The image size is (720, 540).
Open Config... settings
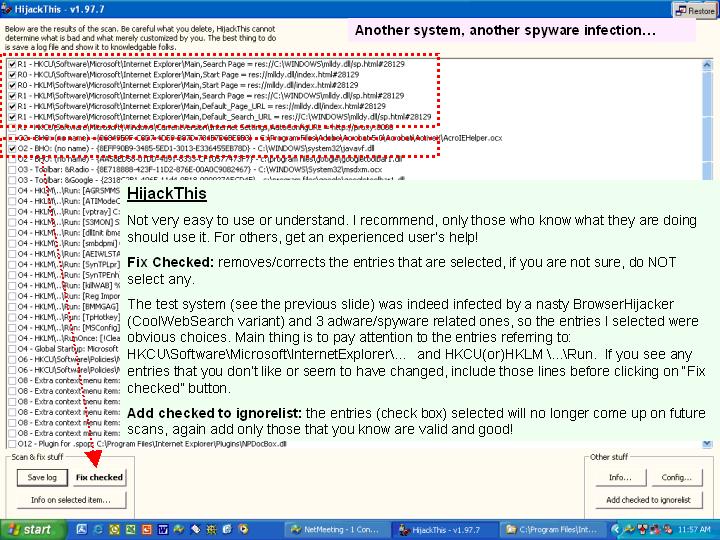677,478
